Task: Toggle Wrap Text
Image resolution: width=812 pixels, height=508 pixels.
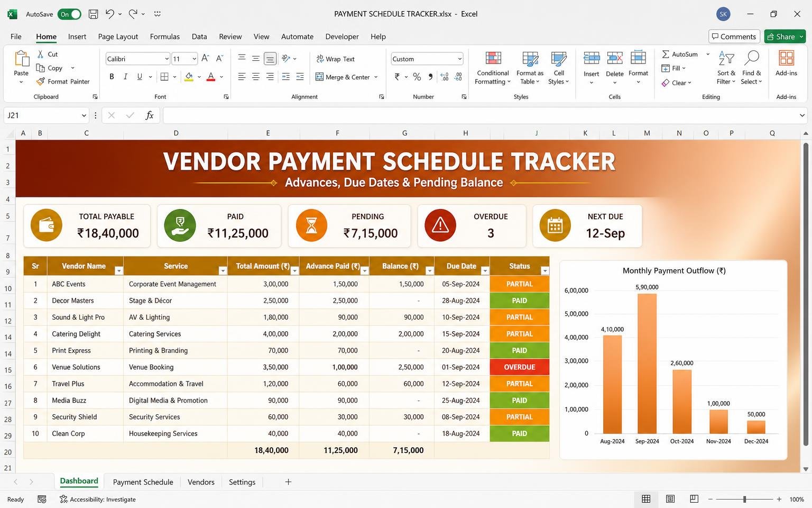Action: pos(335,59)
